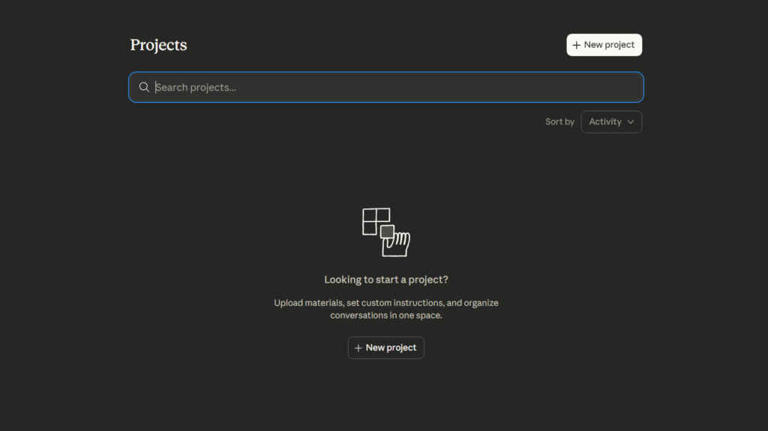Click the 'Looking to start a project?' heading
This screenshot has height=431, width=768.
[386, 280]
